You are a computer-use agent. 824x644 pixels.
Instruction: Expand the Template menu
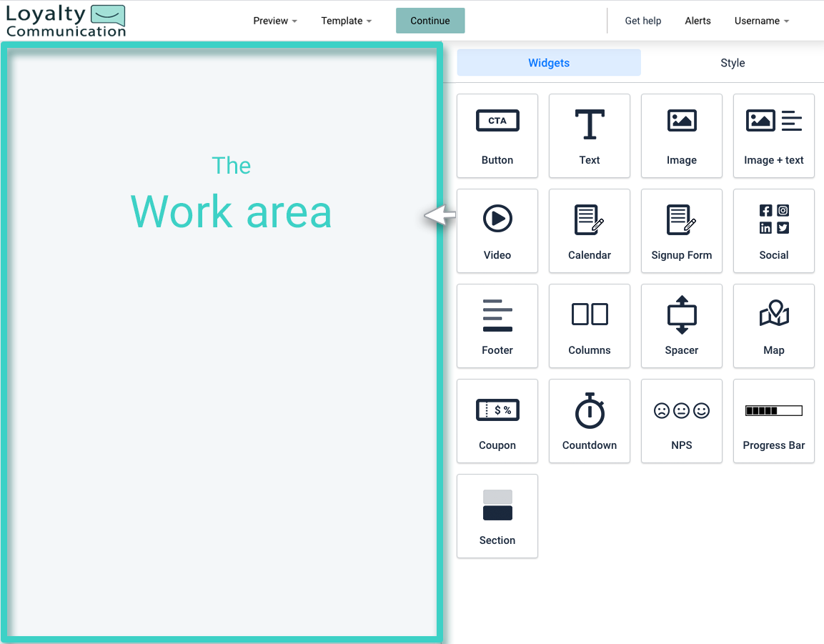click(346, 21)
